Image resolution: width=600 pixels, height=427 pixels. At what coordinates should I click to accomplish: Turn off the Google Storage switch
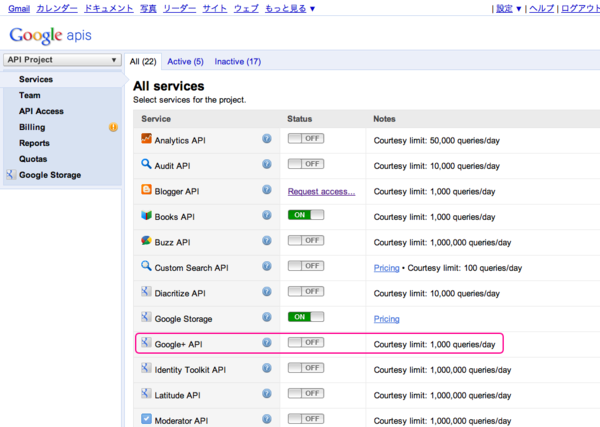(306, 317)
